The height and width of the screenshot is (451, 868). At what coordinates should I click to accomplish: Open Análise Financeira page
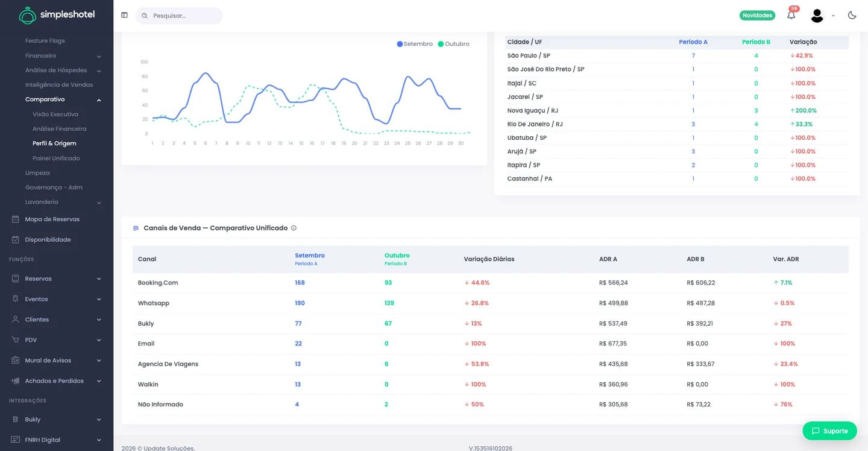pyautogui.click(x=60, y=129)
